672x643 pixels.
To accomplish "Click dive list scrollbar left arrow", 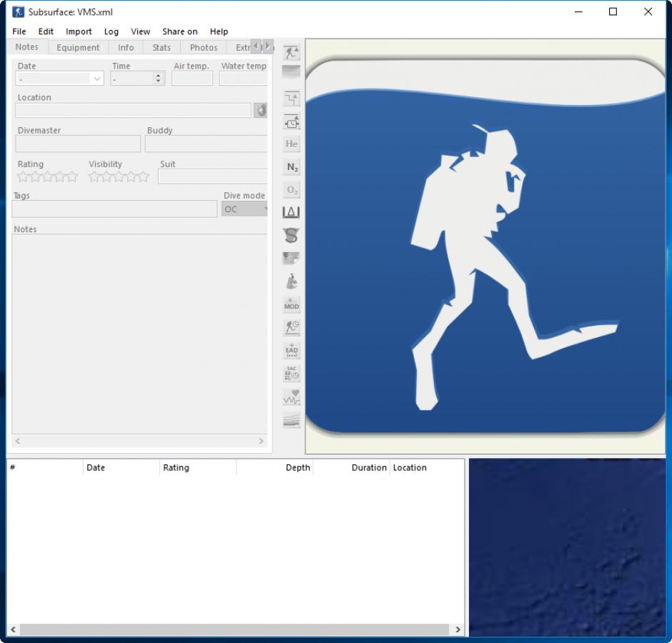I will tap(14, 629).
